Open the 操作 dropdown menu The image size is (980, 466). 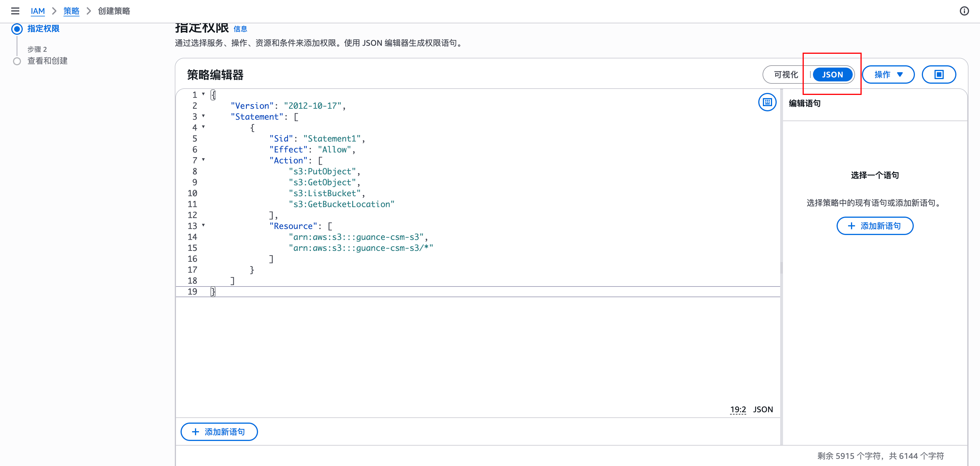point(888,75)
